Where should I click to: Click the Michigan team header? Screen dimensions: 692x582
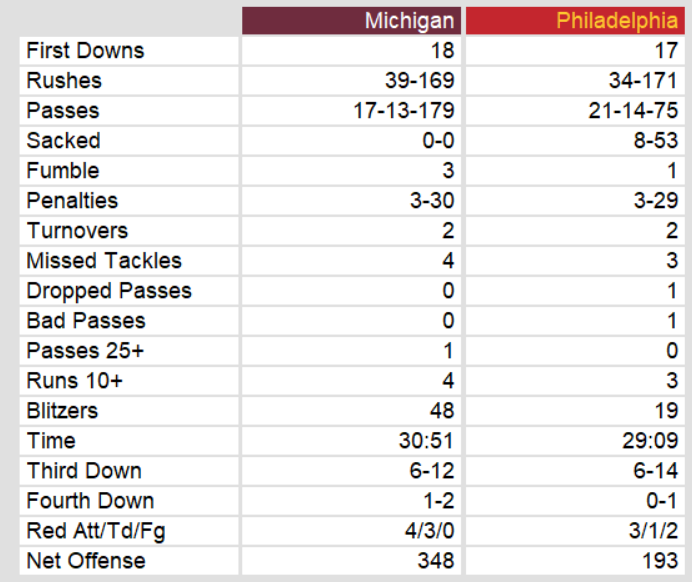pos(409,21)
